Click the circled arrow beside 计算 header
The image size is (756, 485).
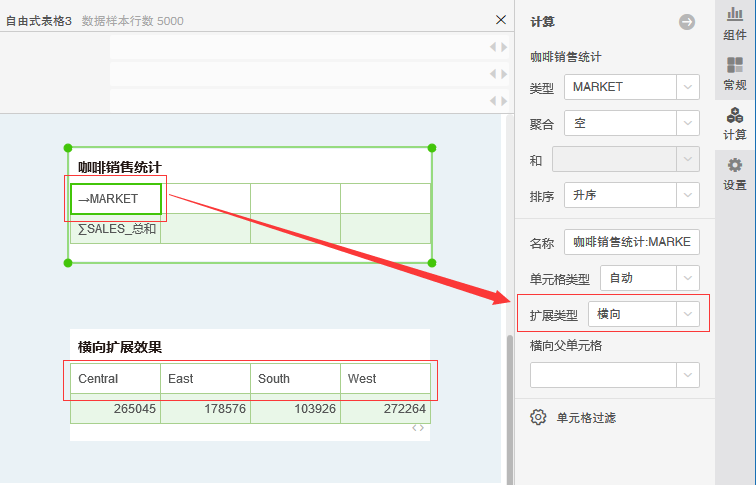click(686, 22)
